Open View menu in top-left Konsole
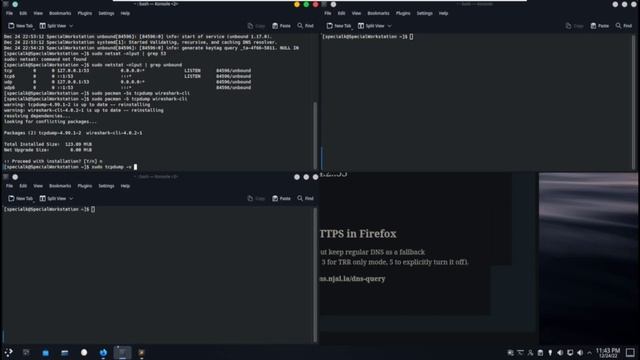 (x=38, y=13)
